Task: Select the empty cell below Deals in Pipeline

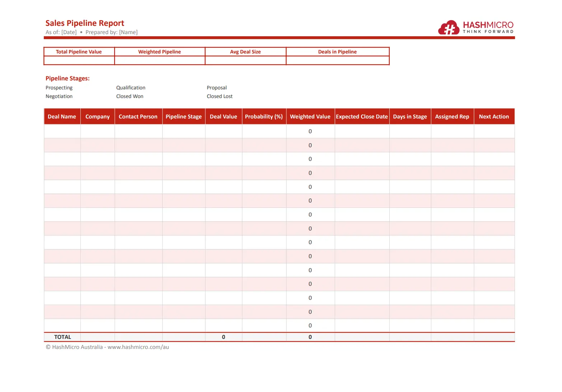Action: pyautogui.click(x=337, y=61)
